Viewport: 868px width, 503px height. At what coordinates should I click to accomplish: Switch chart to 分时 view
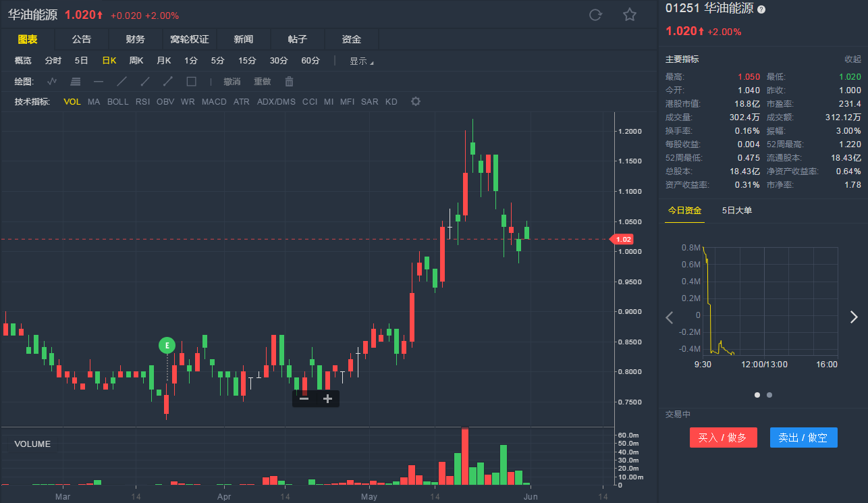tap(53, 61)
